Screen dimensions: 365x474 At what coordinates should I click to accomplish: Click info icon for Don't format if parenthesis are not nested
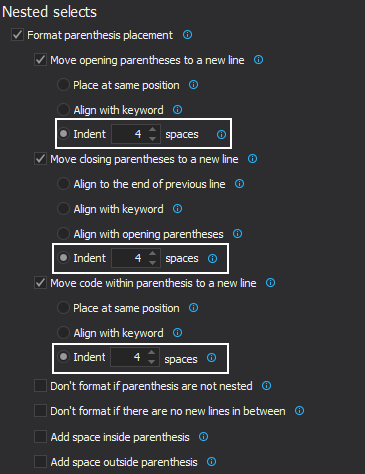pyautogui.click(x=266, y=386)
